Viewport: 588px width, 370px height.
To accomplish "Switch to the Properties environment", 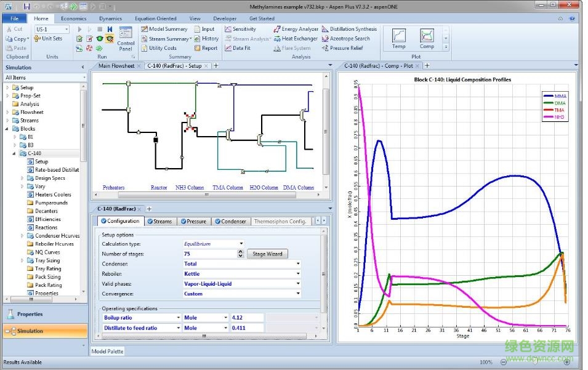I will (x=43, y=314).
